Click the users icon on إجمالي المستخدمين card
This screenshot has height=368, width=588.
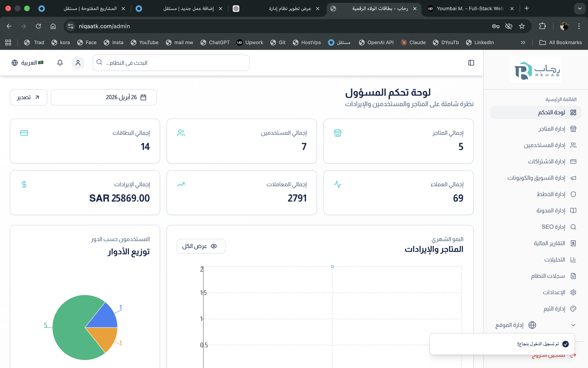coord(181,133)
